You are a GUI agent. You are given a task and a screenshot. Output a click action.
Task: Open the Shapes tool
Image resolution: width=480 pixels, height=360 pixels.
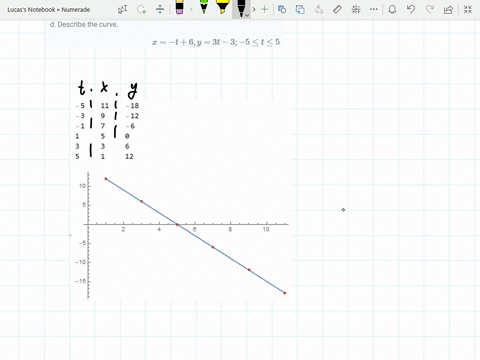coord(282,9)
